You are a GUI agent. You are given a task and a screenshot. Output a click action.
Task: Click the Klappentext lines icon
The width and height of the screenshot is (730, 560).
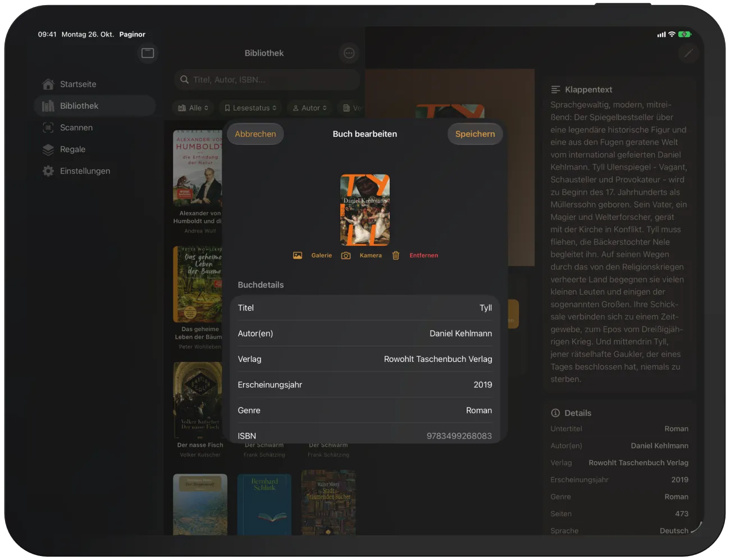(556, 90)
